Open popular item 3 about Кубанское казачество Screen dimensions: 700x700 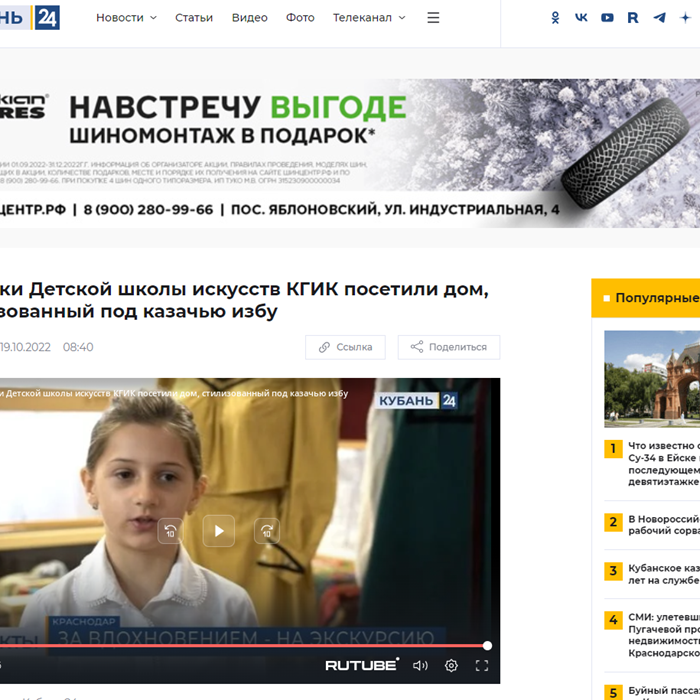tap(652, 574)
